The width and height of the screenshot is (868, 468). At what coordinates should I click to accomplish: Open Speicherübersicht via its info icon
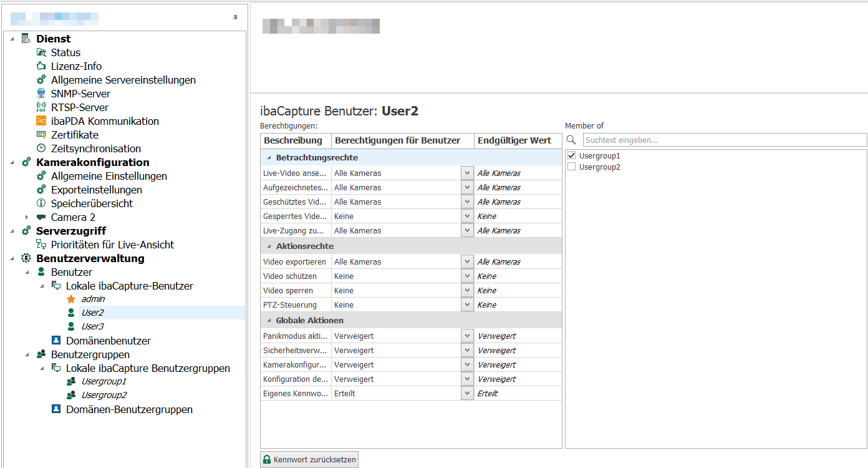tap(41, 203)
